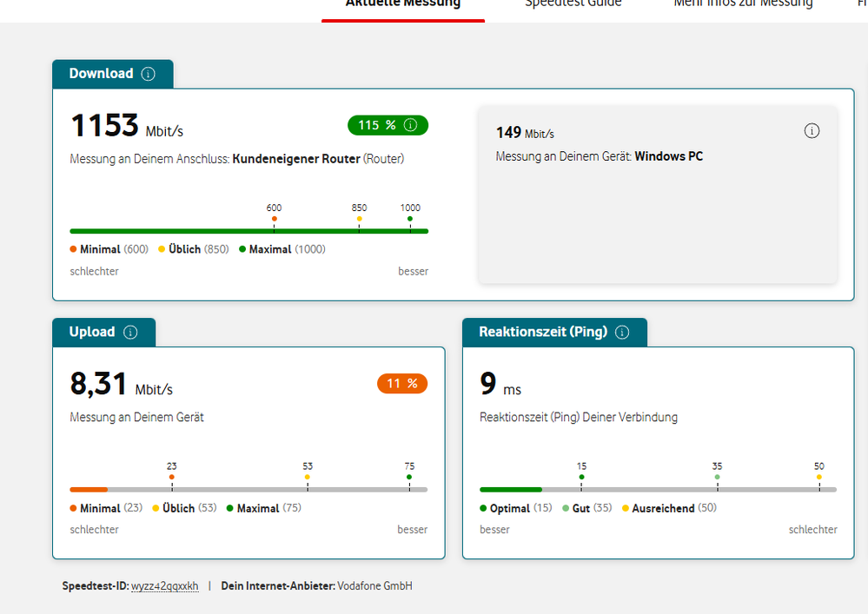The width and height of the screenshot is (868, 614).
Task: Click the 850 marker on download bar
Action: [359, 219]
